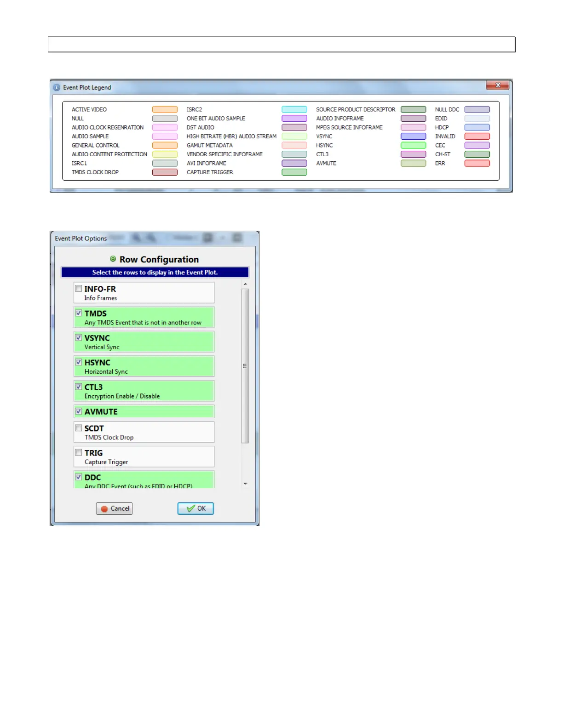Check the TRIG Capture Trigger checkbox
This screenshot has height=728, width=563.
[x=79, y=453]
